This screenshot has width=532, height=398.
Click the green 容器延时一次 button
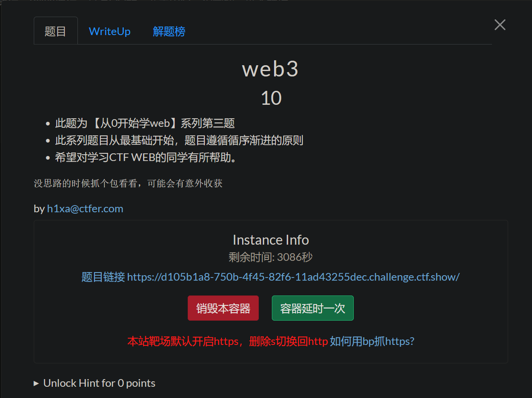312,308
